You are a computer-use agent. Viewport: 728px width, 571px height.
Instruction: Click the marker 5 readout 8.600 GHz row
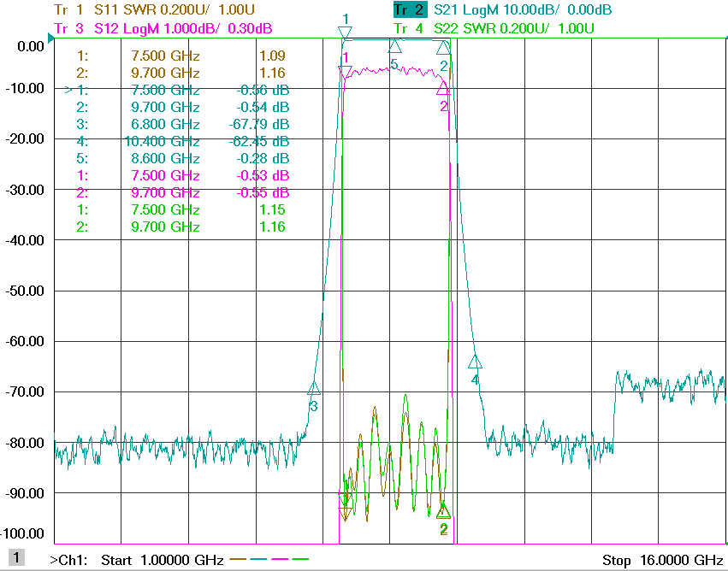tap(183, 159)
